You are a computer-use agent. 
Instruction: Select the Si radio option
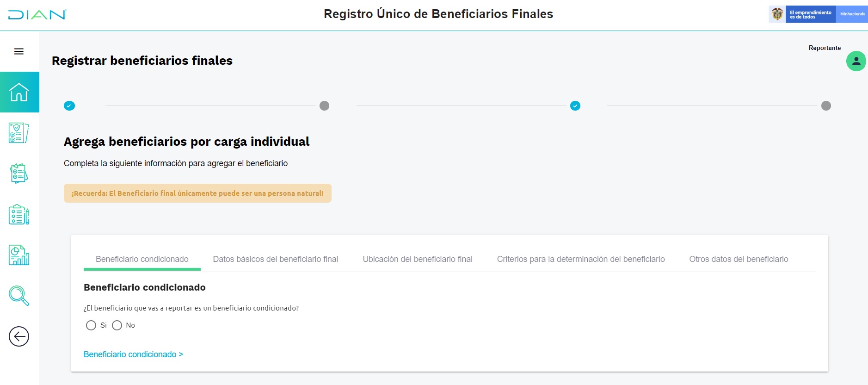click(x=91, y=325)
